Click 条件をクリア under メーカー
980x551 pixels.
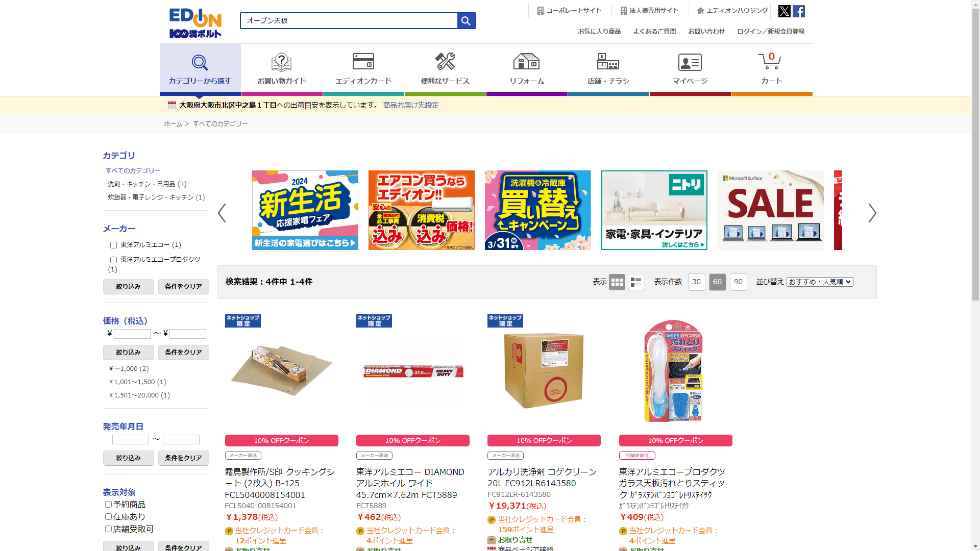point(183,287)
